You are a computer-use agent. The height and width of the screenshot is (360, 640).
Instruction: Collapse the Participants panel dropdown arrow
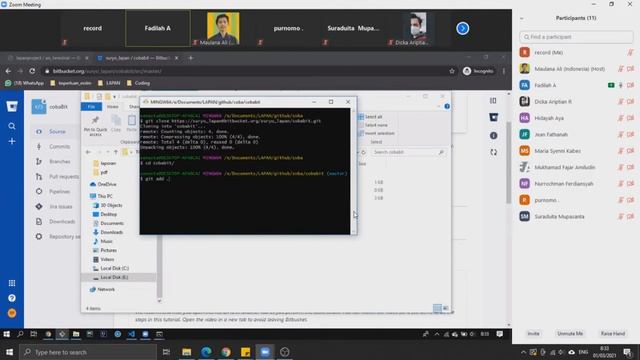[x=522, y=18]
